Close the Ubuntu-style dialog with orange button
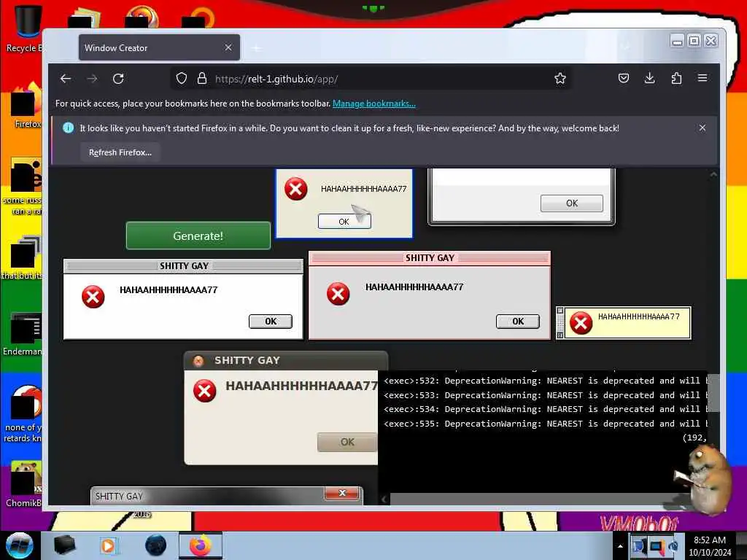The height and width of the screenshot is (560, 747). click(x=198, y=361)
